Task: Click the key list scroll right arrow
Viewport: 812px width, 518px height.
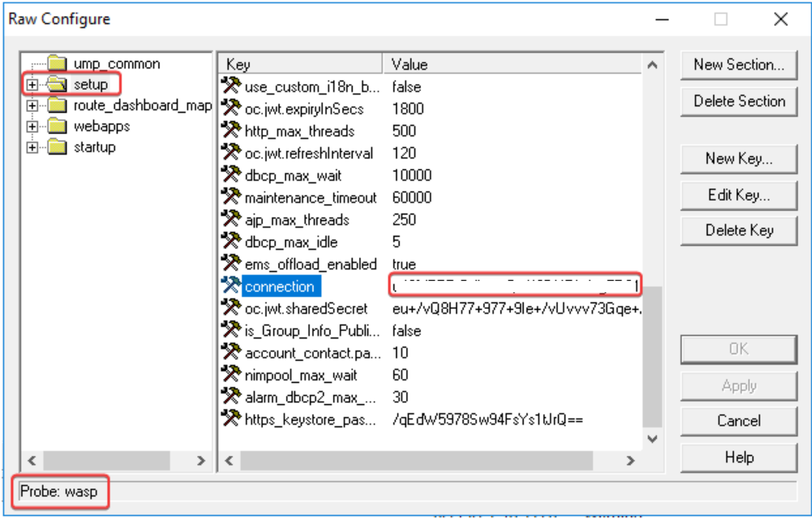Action: 631,461
